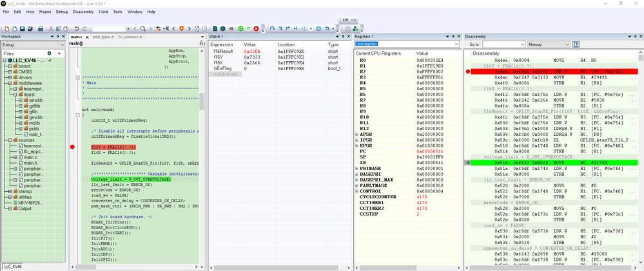Toggle embedded source mode in Disassembly
The width and height of the screenshot is (644, 271).
(x=576, y=44)
